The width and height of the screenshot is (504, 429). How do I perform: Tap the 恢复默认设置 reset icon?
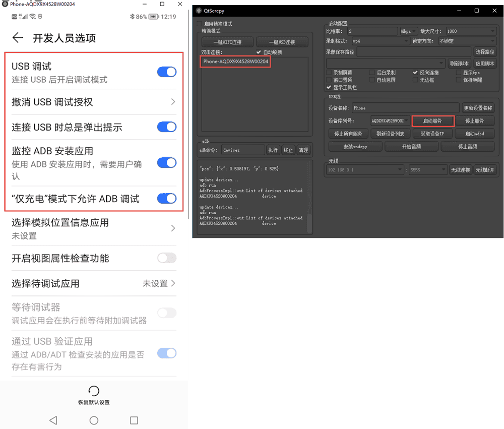point(94,391)
